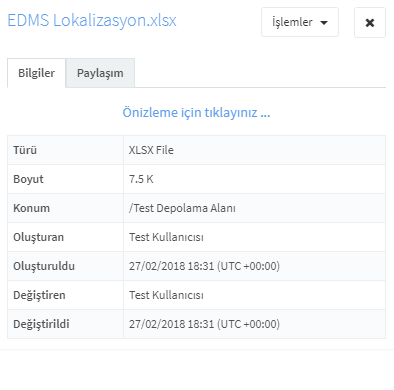Viewport: 394px width, 390px height.
Task: Open the EDMS Lokalizasyon.xlsx title link
Action: tap(92, 20)
